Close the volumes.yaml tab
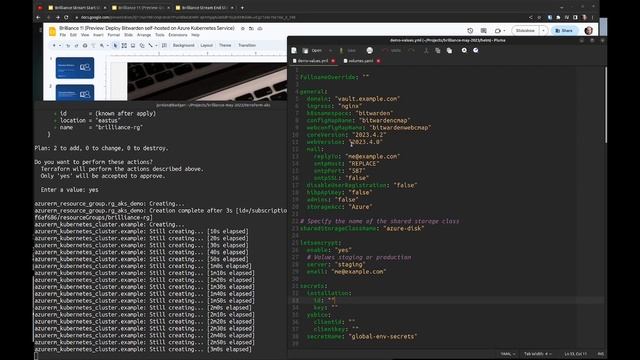 (378, 61)
